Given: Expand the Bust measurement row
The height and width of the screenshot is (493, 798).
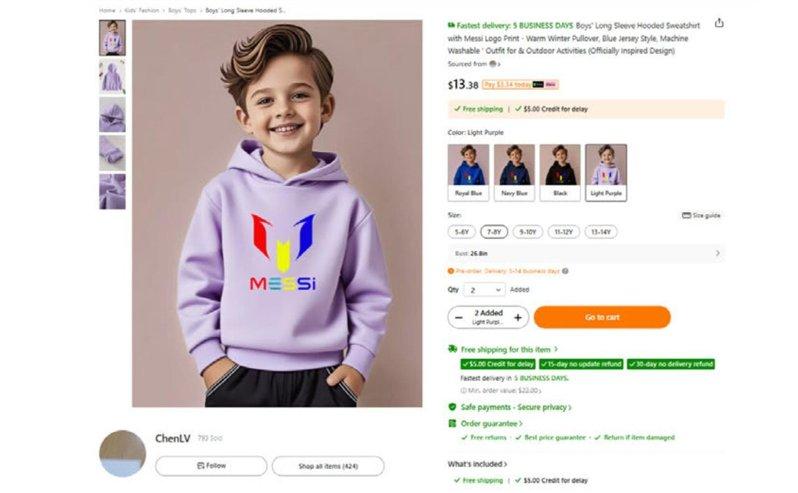Looking at the screenshot, I should (717, 253).
